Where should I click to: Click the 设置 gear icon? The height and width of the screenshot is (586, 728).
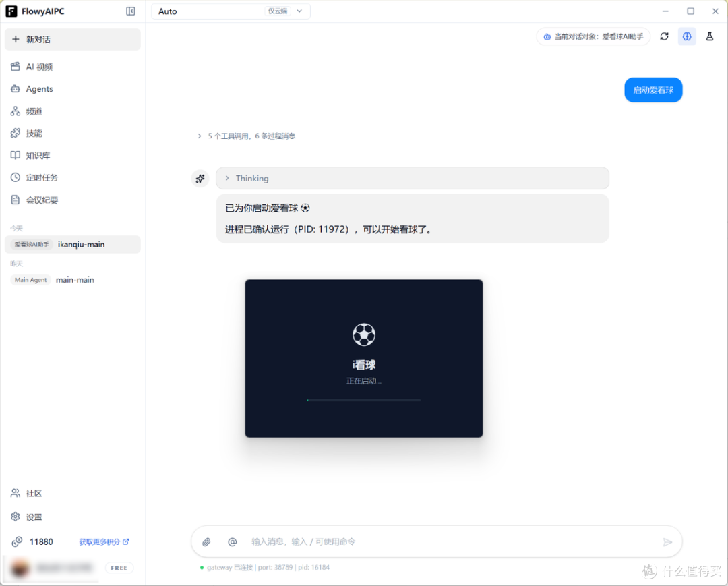(x=16, y=517)
